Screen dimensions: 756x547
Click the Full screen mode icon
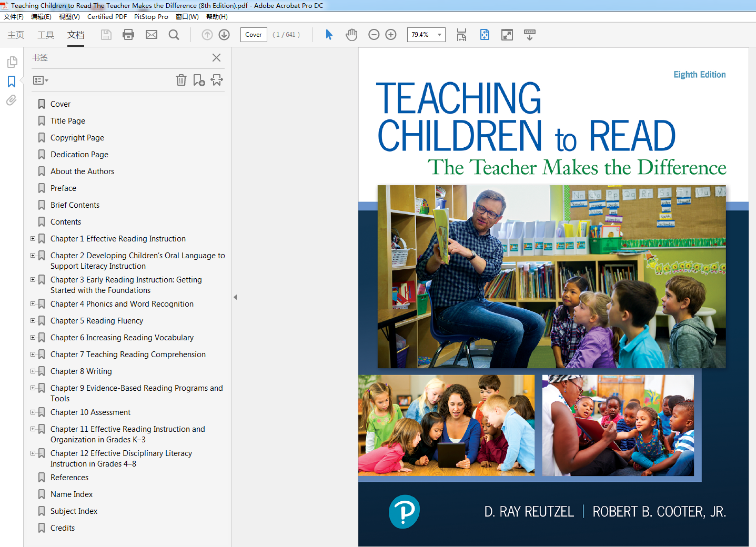[507, 35]
